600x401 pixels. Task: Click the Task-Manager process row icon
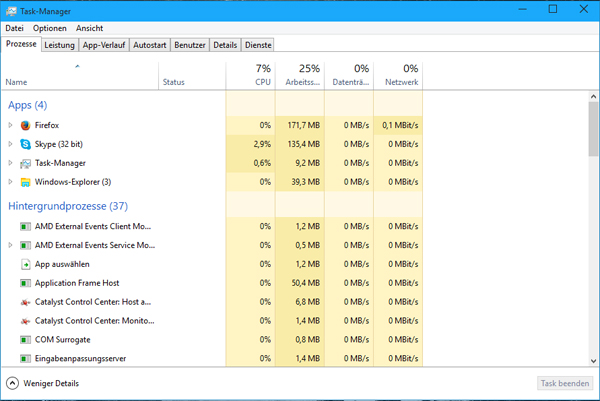tap(25, 163)
